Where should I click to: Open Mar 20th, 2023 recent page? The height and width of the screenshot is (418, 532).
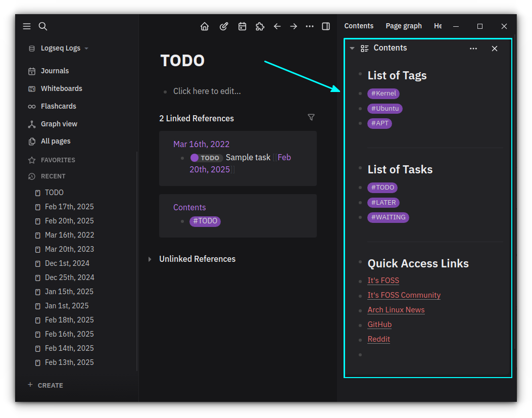point(69,249)
